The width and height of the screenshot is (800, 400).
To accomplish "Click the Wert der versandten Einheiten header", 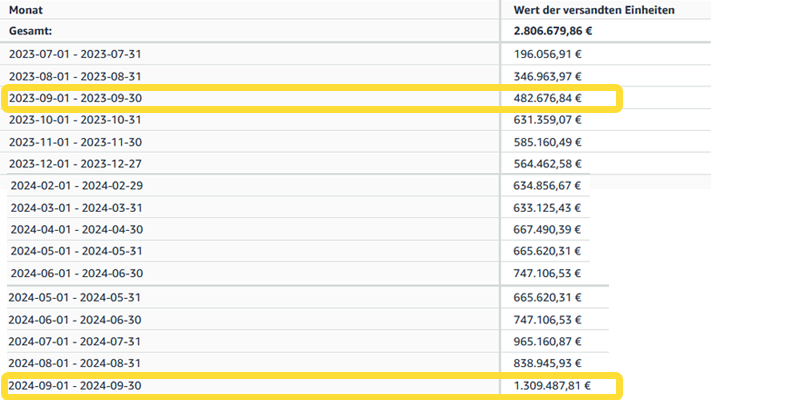I will tap(593, 10).
